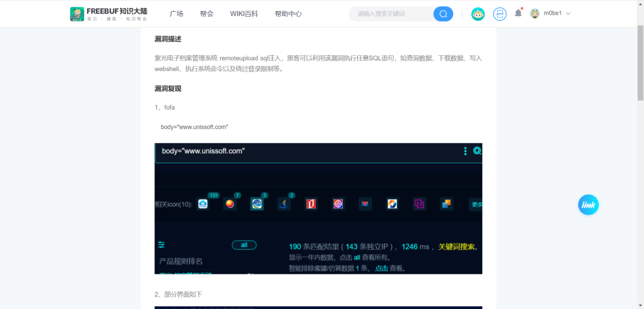Image resolution: width=644 pixels, height=309 pixels.
Task: Select the related icon with badge 133
Action: pos(203,204)
